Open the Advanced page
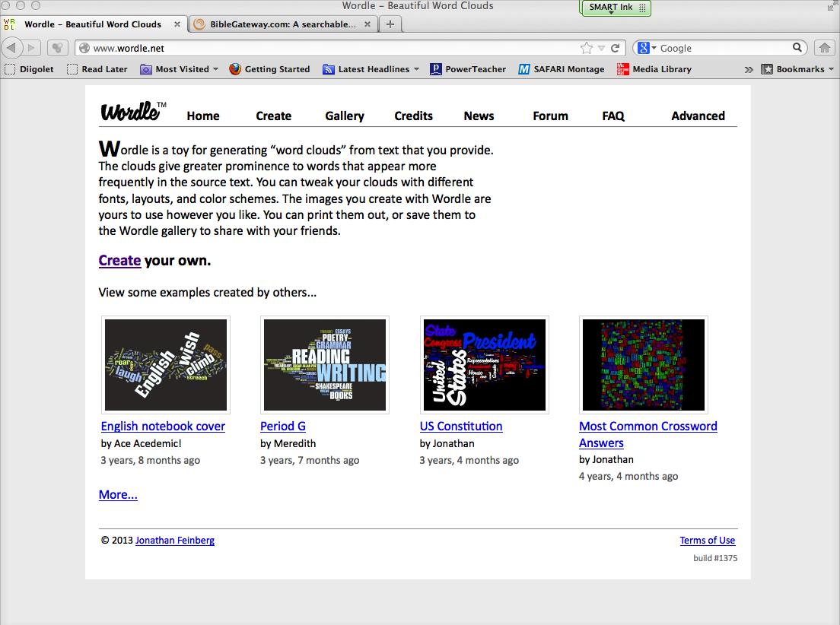The height and width of the screenshot is (625, 840). [x=698, y=116]
